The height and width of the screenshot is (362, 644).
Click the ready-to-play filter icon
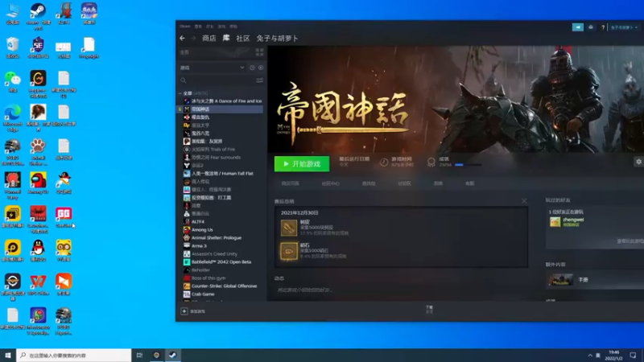click(261, 68)
